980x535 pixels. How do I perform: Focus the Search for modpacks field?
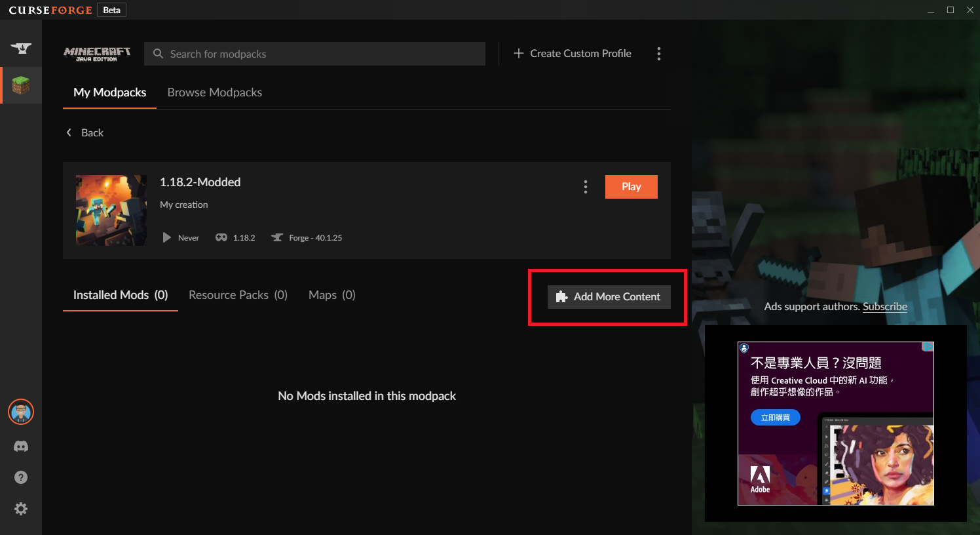tap(314, 54)
